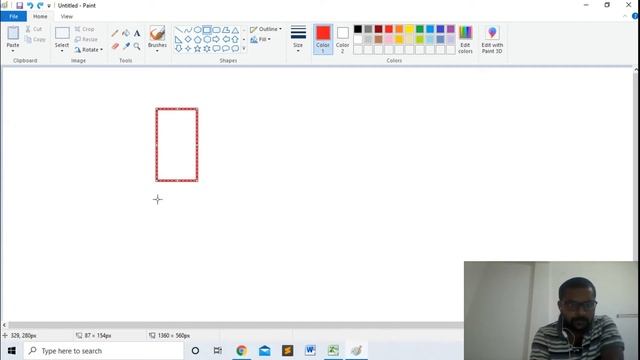Screen dimensions: 640x360
Task: Choose the Rounded rectangle shape
Action: click(x=216, y=30)
